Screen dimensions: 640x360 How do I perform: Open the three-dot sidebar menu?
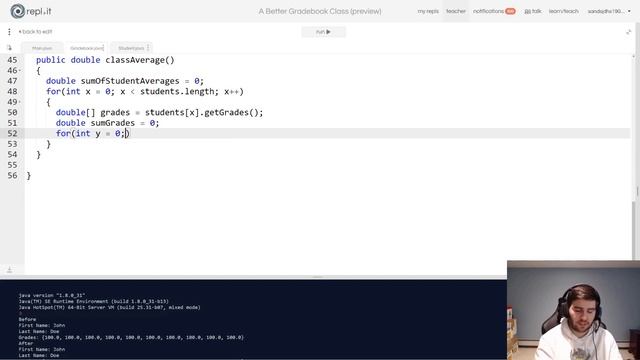(x=9, y=32)
